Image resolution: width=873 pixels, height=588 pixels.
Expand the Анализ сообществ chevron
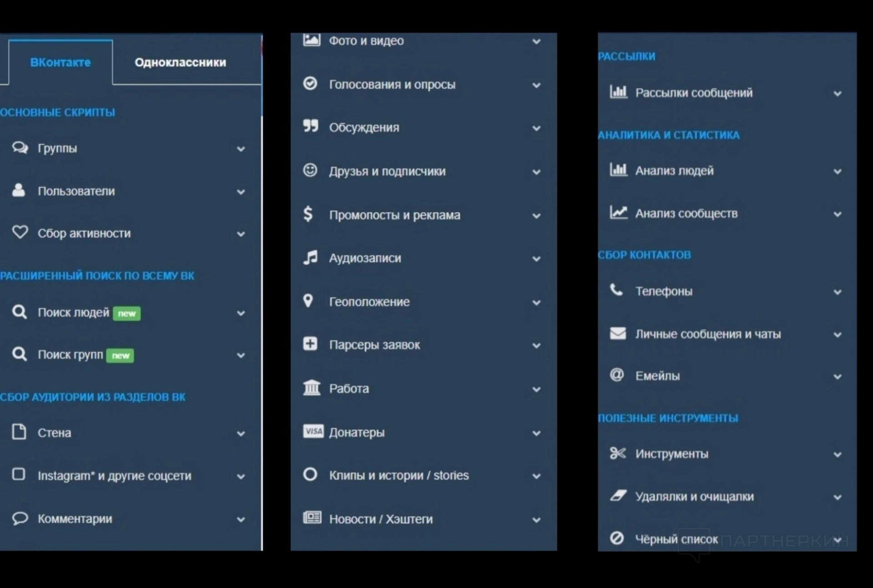point(838,214)
